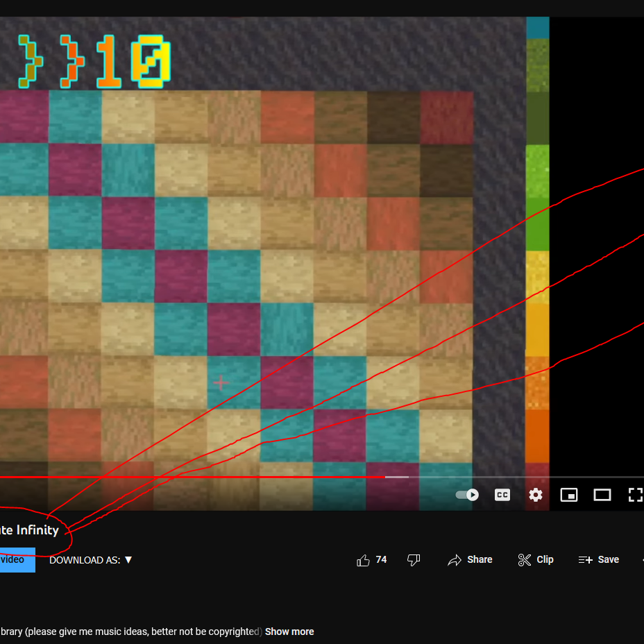Create a Clip of the video
This screenshot has width=644, height=644.
[536, 560]
